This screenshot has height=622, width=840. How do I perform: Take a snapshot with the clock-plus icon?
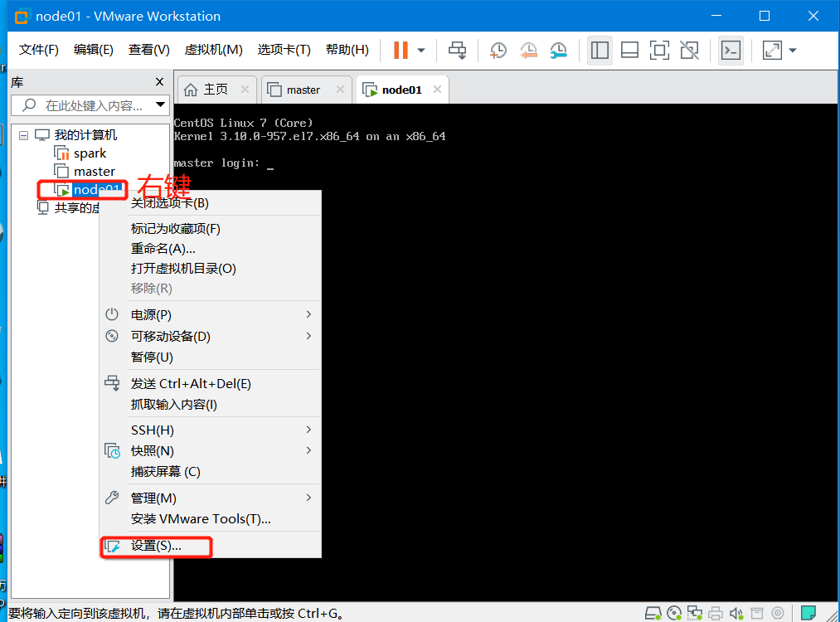pyautogui.click(x=498, y=51)
